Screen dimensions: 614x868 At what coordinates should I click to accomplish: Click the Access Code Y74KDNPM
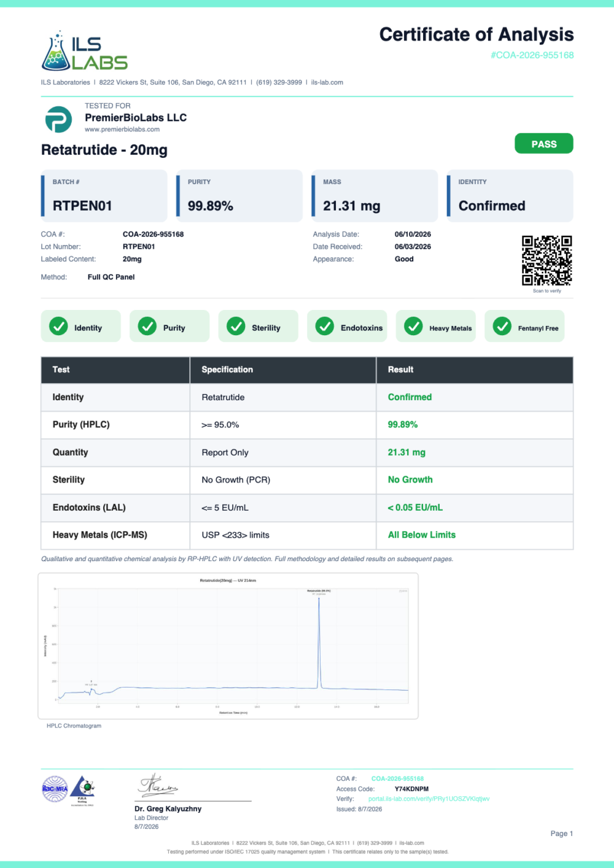pyautogui.click(x=412, y=789)
